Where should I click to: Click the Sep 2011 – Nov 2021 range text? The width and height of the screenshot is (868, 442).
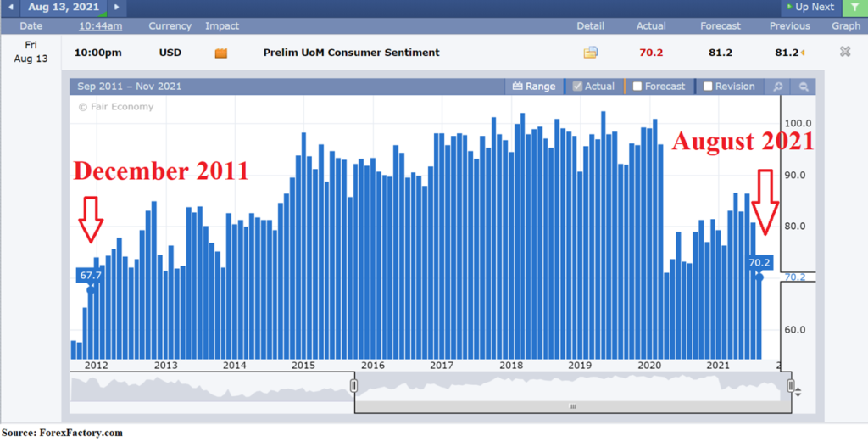point(130,87)
